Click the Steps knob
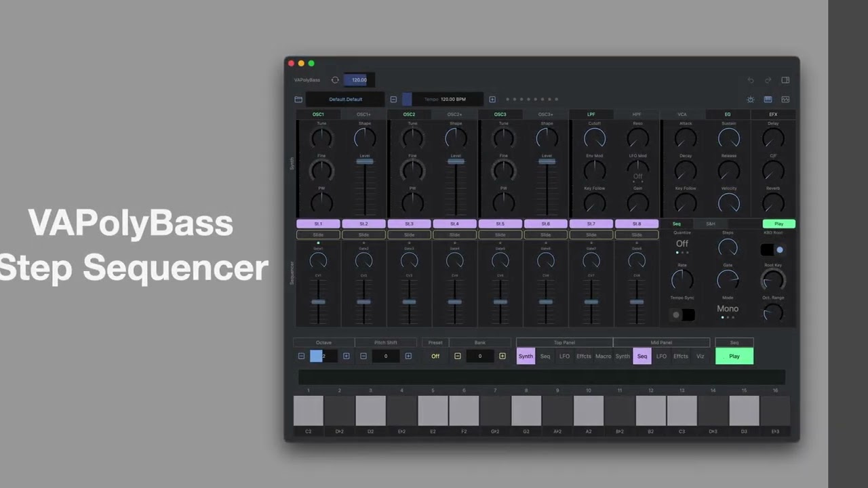 pos(728,248)
